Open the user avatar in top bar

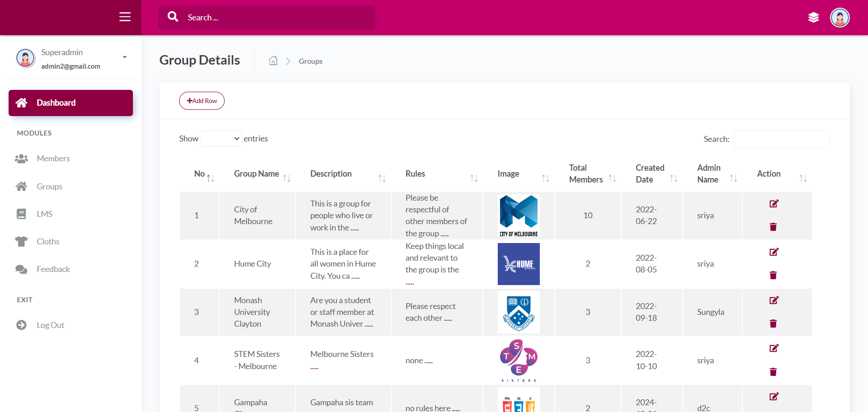tap(840, 18)
